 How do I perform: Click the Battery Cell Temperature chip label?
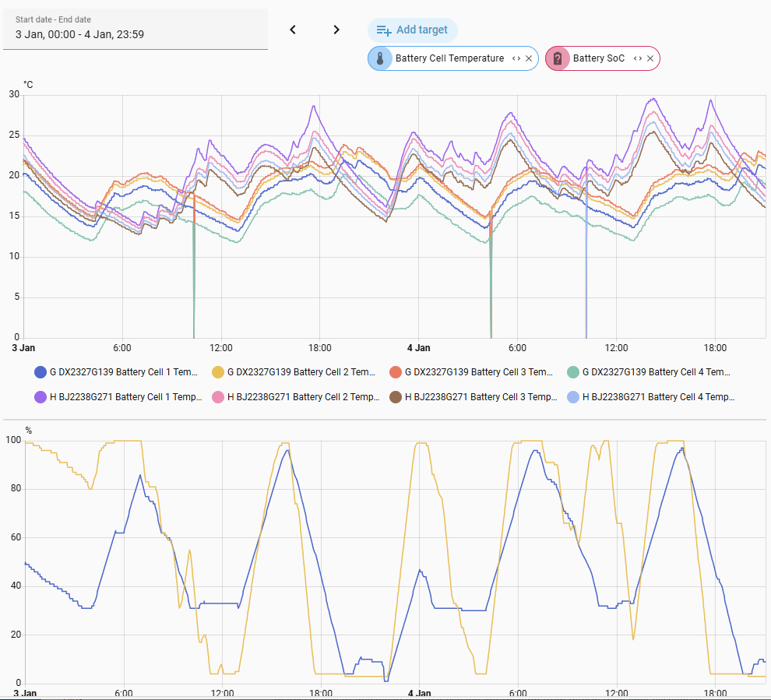pyautogui.click(x=449, y=58)
